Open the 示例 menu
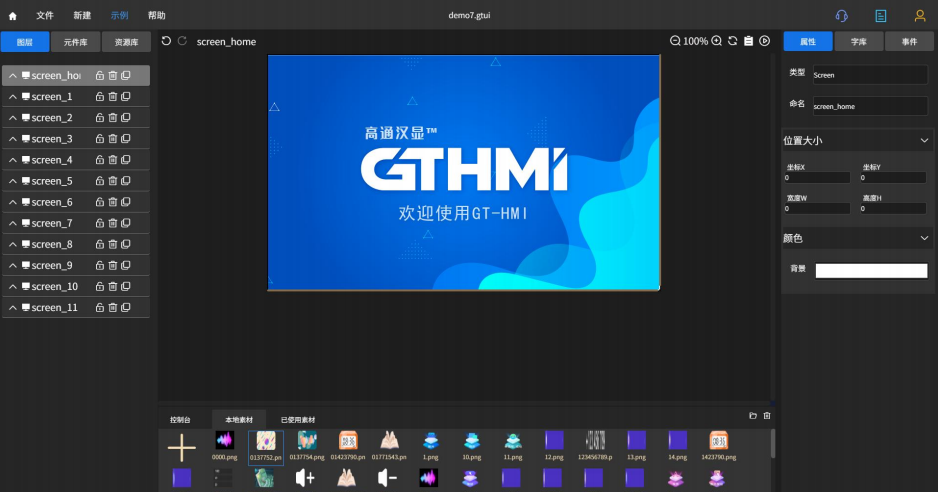Viewport: 938px width, 492px height. [120, 16]
